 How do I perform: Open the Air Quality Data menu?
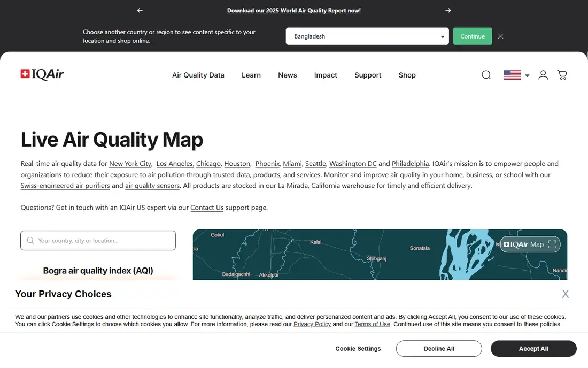pos(198,75)
